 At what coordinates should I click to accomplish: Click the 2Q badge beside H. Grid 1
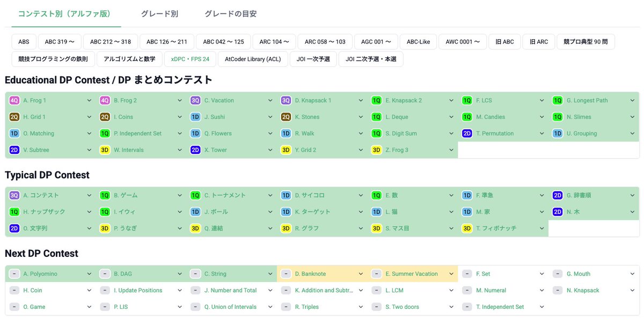coord(14,117)
